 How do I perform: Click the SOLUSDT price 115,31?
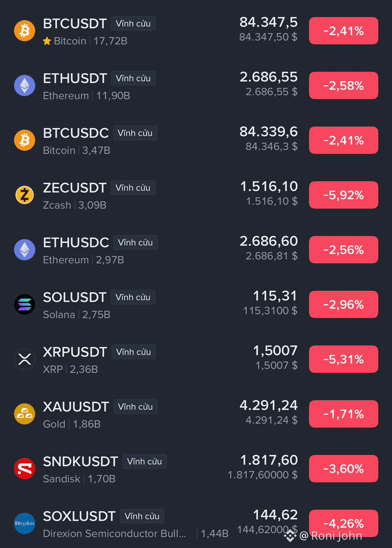point(275,296)
